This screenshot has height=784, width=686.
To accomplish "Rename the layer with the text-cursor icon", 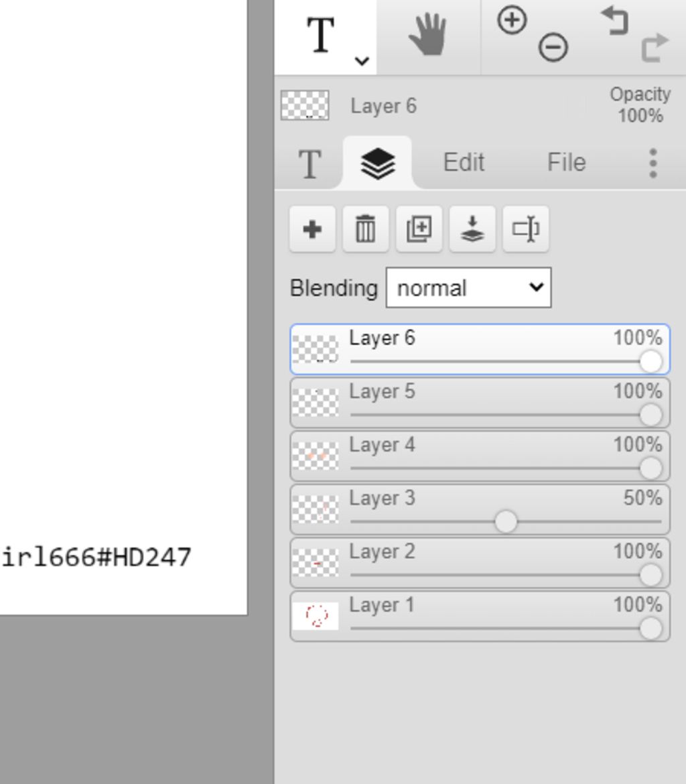I will [526, 229].
